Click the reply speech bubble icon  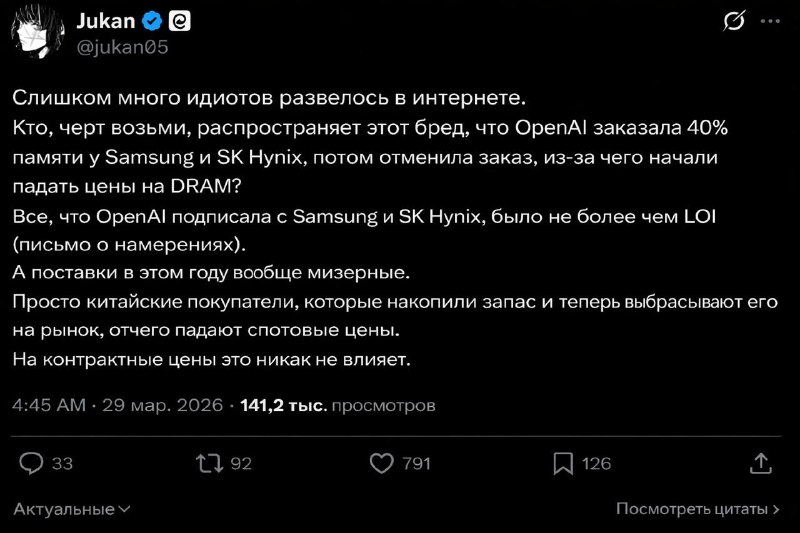point(32,463)
